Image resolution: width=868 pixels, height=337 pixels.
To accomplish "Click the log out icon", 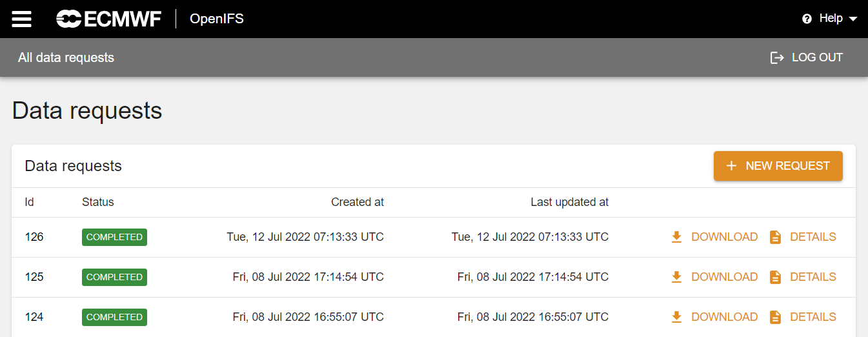I will (x=777, y=57).
